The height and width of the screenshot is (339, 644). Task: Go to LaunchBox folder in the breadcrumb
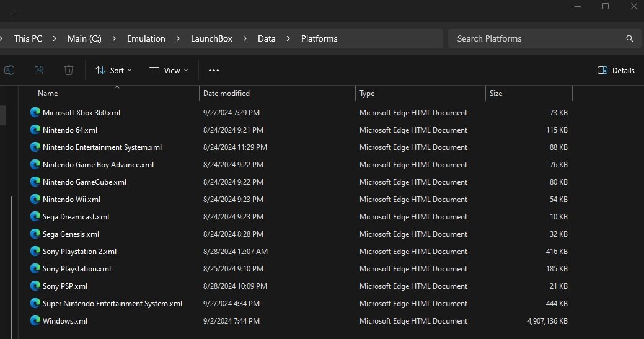[211, 38]
